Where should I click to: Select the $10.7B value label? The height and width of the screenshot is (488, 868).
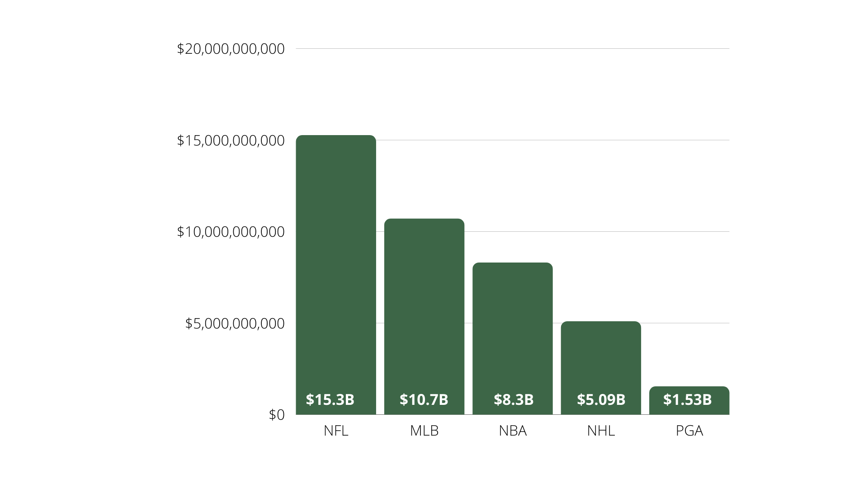pos(424,399)
